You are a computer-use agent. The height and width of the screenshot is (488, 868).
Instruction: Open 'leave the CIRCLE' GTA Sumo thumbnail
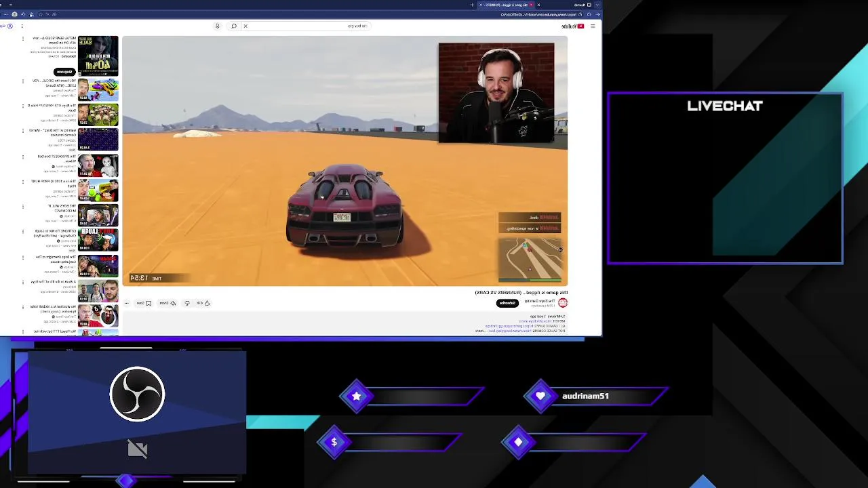[98, 89]
